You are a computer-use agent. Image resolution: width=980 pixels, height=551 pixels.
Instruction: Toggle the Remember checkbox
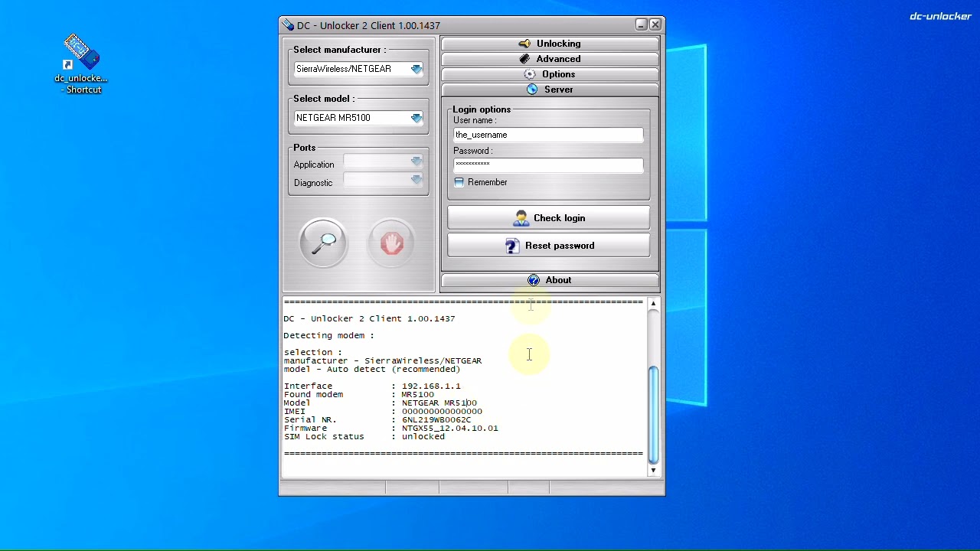[459, 182]
